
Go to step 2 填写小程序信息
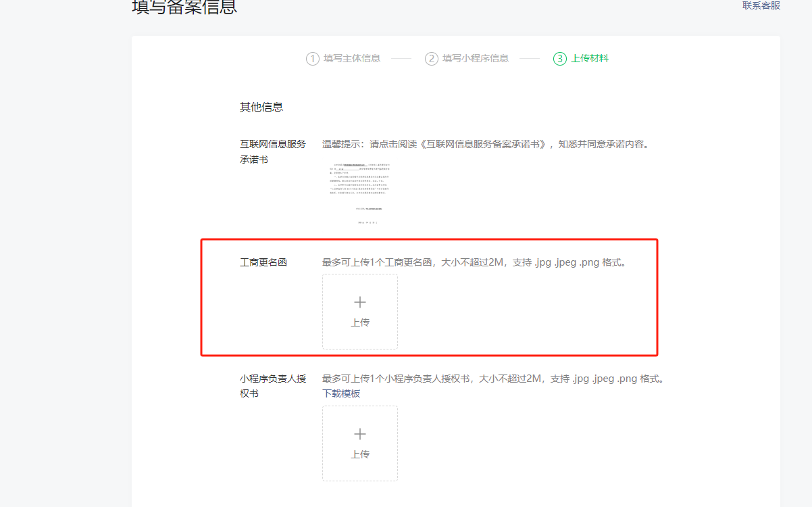pyautogui.click(x=467, y=58)
